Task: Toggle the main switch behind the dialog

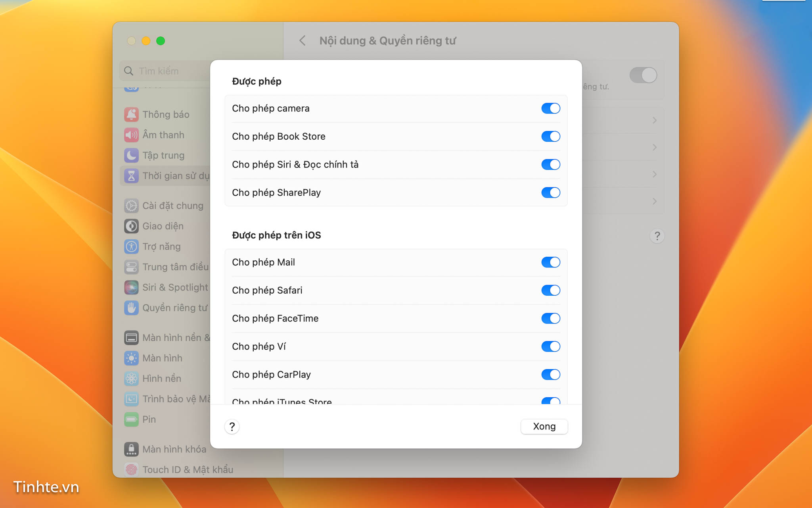Action: [643, 75]
